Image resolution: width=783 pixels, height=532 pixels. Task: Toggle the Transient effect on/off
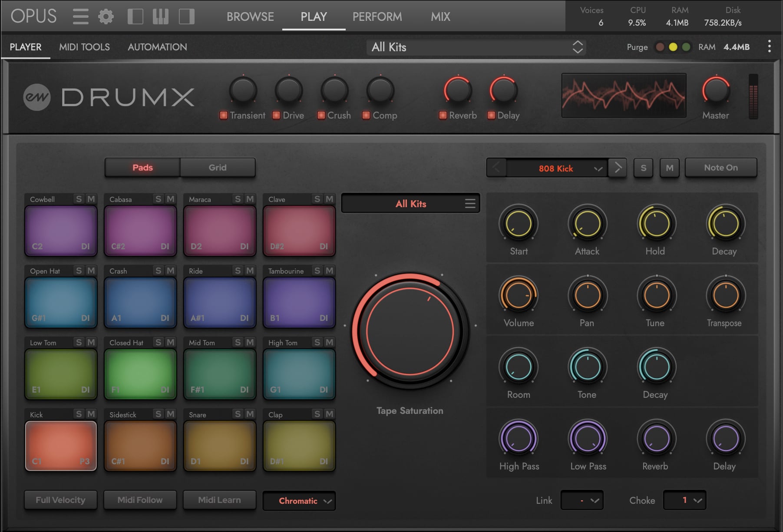pos(224,115)
